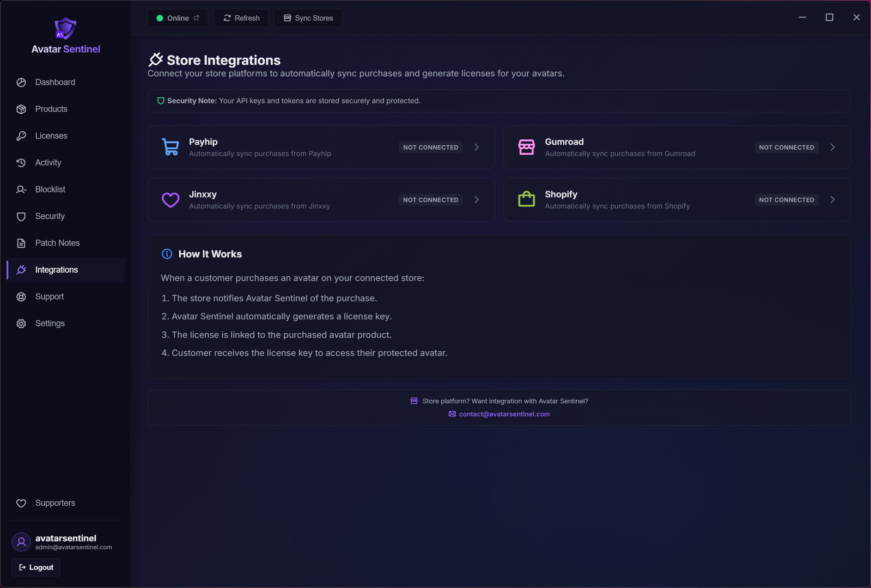
Task: Select Integrations in the sidebar
Action: (x=66, y=270)
